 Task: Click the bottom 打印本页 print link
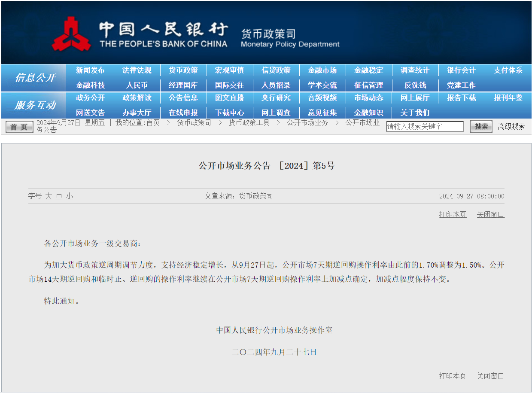click(x=453, y=376)
